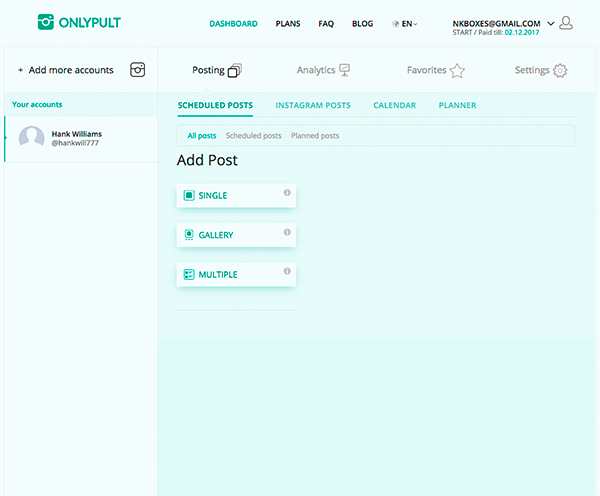Click info icon on Multiple button

pyautogui.click(x=287, y=271)
